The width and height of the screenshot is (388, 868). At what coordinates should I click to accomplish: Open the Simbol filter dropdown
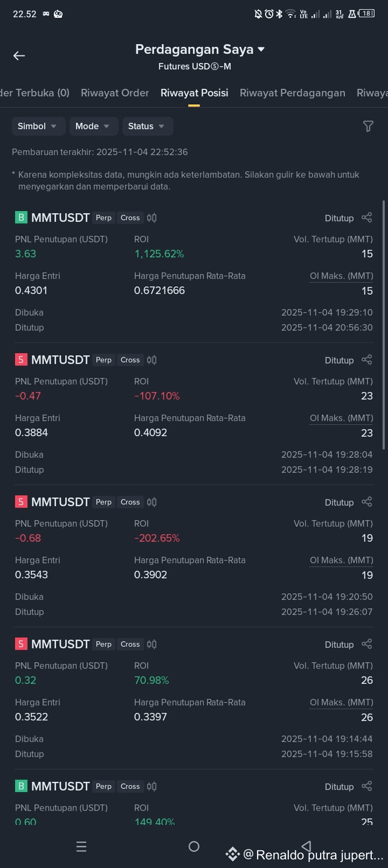[x=38, y=126]
